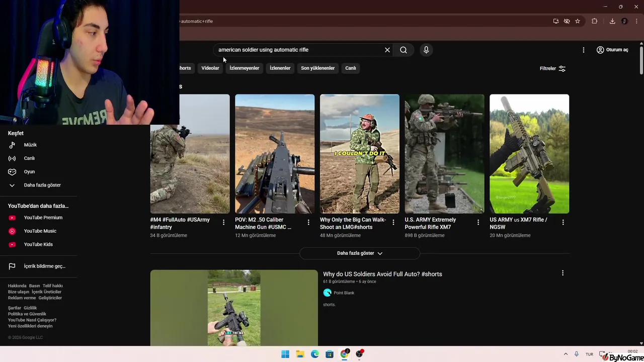Open options for U.S. ARMY Extremely Powerful Rifle
This screenshot has height=362, width=644.
[x=478, y=222]
